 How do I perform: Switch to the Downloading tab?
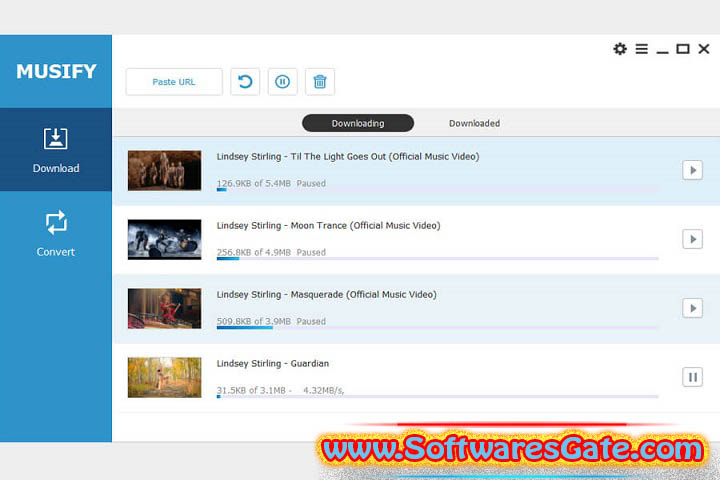point(358,123)
